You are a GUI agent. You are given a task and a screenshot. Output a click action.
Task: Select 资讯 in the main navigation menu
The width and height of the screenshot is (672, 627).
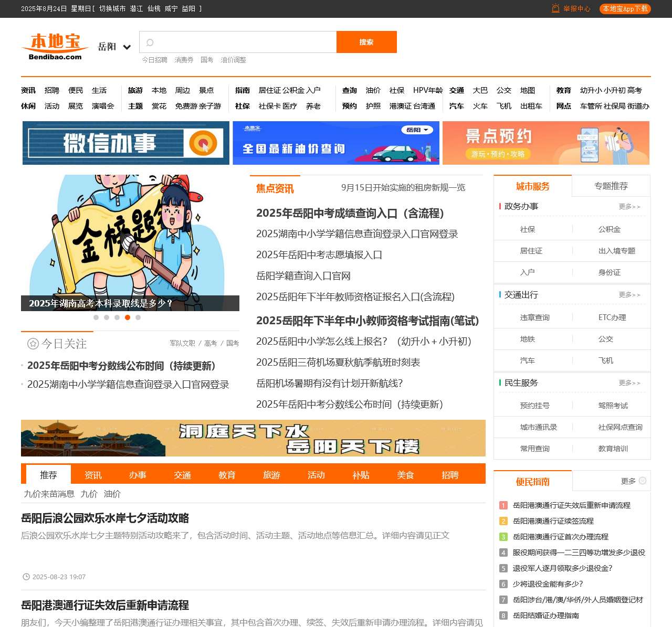click(x=28, y=90)
